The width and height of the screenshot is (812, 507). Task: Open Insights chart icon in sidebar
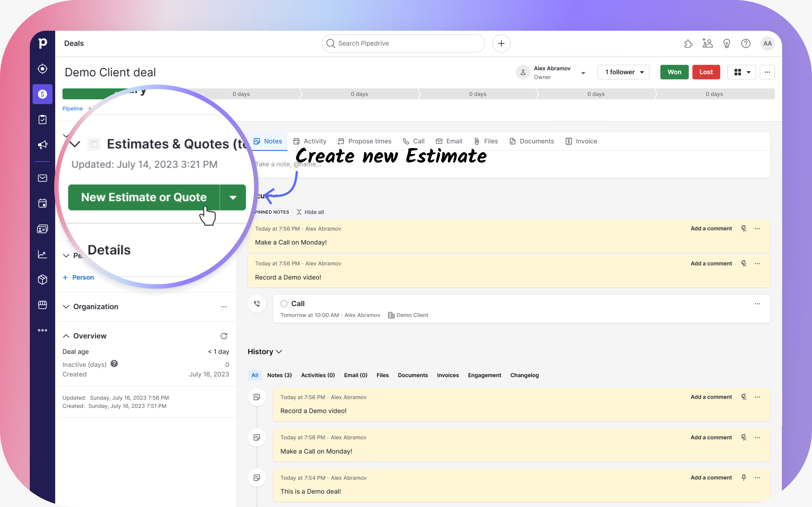tap(42, 254)
